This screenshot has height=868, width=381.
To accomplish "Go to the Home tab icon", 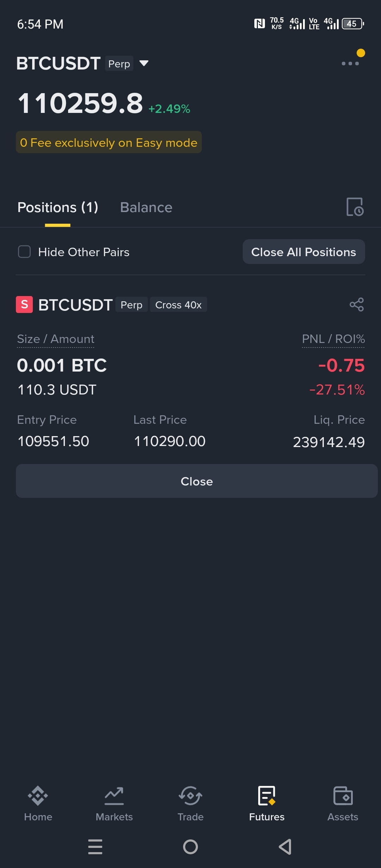I will pos(38,796).
